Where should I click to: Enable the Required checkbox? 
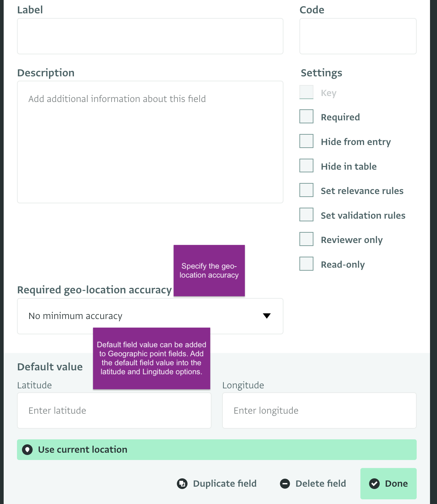[x=306, y=117]
